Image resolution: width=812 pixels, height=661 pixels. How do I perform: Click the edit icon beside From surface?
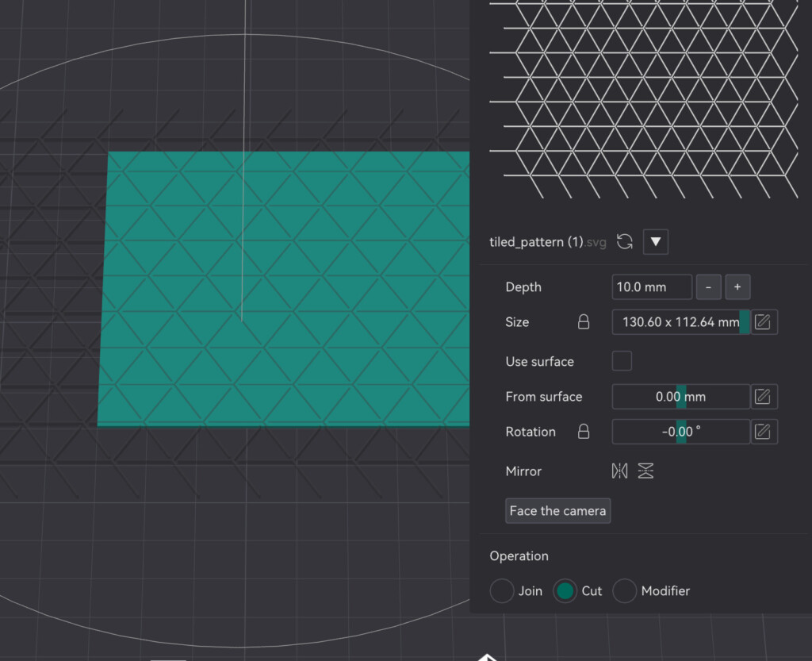click(x=764, y=397)
